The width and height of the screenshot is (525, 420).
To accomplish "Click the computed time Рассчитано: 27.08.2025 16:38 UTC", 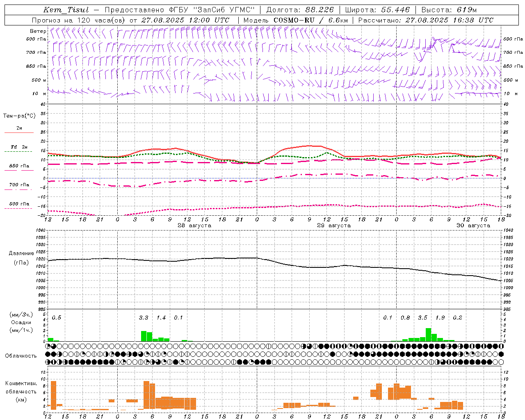I will pyautogui.click(x=426, y=20).
